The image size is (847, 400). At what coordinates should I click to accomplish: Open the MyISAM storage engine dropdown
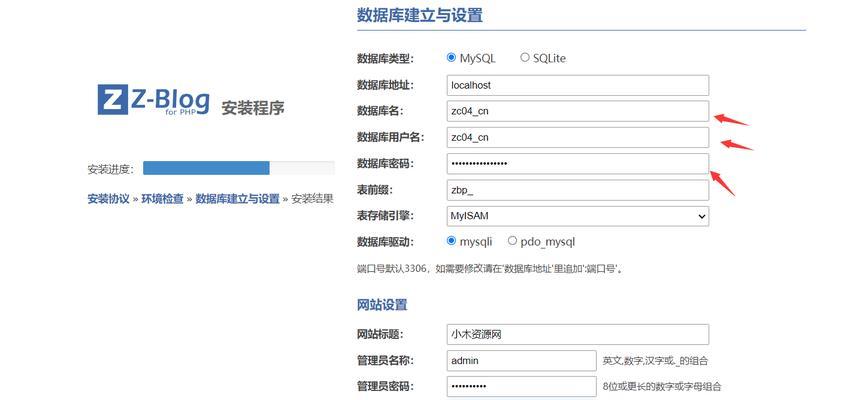(x=577, y=216)
